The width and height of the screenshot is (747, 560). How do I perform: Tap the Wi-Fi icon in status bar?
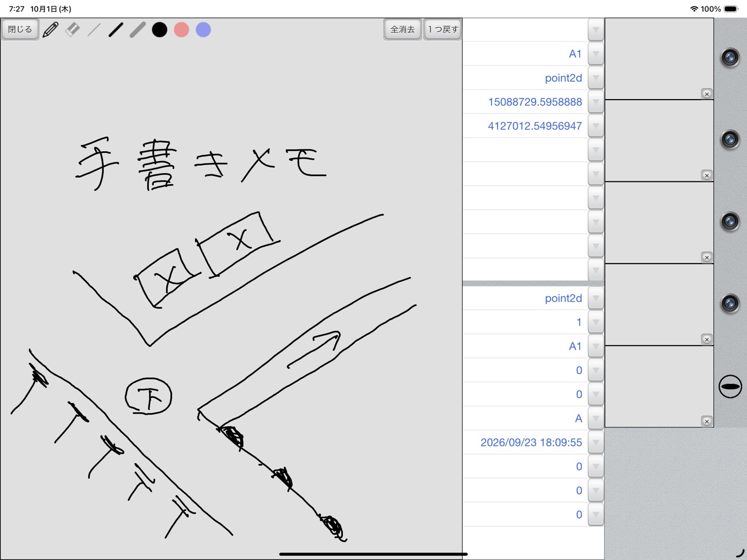pos(694,9)
